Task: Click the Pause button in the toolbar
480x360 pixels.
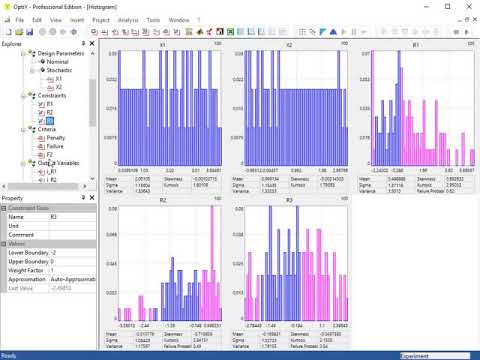Action: pyautogui.click(x=354, y=32)
